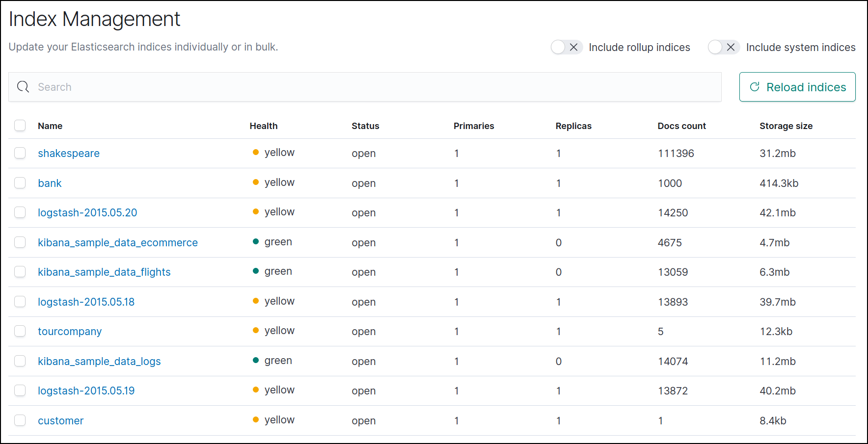The image size is (868, 444).
Task: Click docs count 14250 cell
Action: pyautogui.click(x=673, y=212)
